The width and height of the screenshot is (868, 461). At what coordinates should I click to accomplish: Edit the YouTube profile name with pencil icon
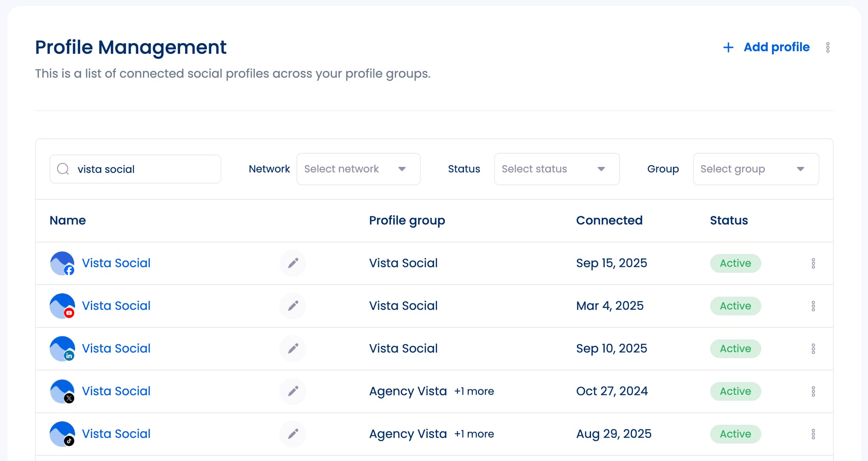point(293,306)
